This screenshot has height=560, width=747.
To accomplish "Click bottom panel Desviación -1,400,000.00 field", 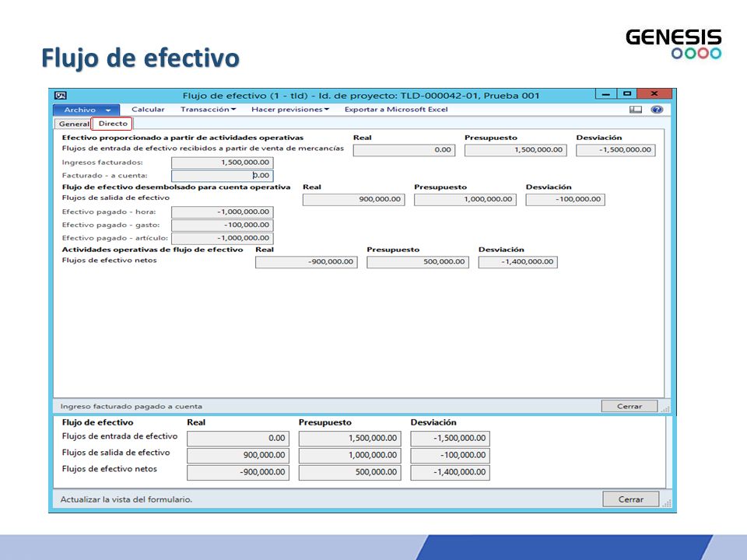I will tap(451, 472).
